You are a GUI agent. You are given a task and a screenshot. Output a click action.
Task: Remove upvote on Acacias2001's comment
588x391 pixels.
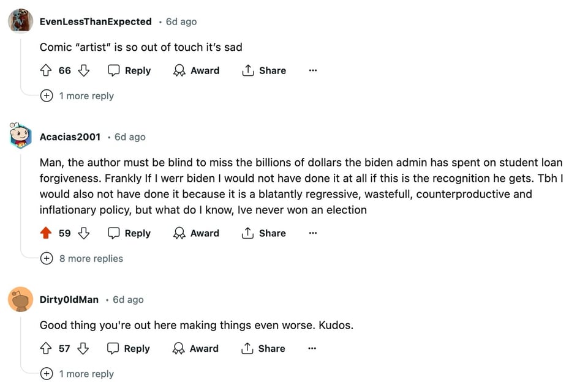[x=46, y=233]
